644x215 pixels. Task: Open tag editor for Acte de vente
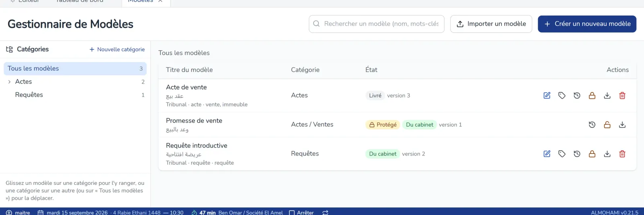pyautogui.click(x=562, y=96)
